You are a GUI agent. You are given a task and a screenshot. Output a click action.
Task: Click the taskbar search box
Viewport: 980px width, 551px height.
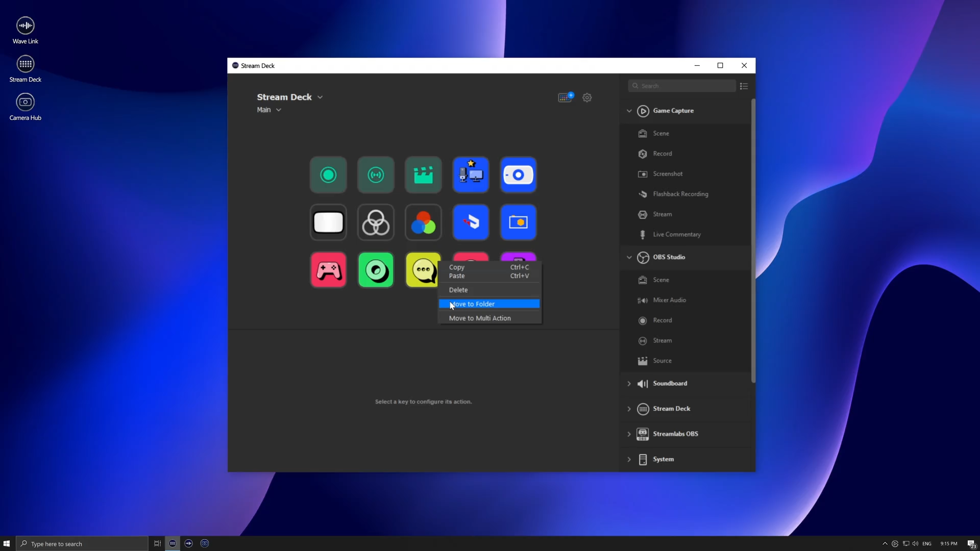point(82,543)
